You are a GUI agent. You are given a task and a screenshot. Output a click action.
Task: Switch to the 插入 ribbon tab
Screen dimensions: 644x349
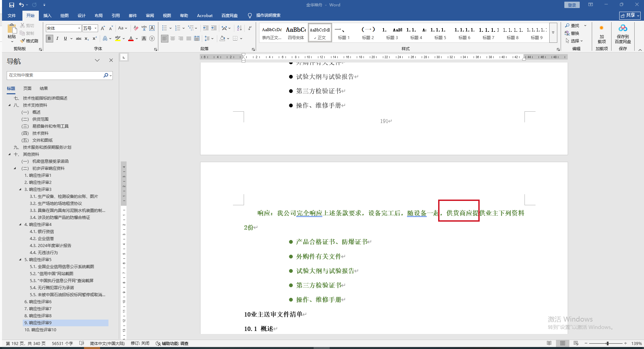point(48,15)
